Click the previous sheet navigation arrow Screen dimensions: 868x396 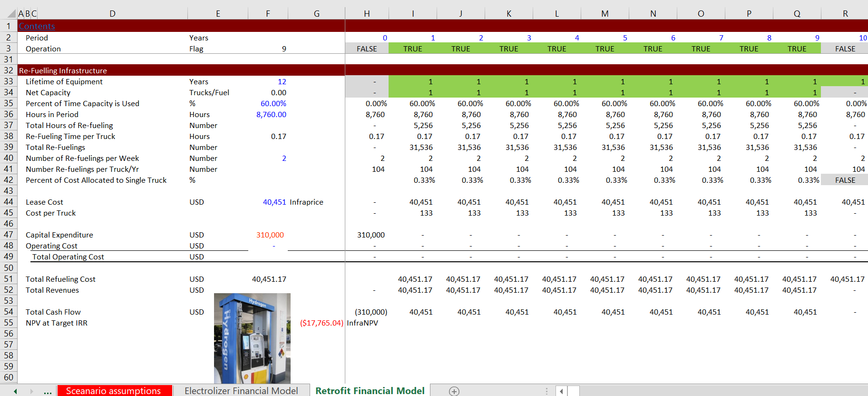[x=16, y=391]
